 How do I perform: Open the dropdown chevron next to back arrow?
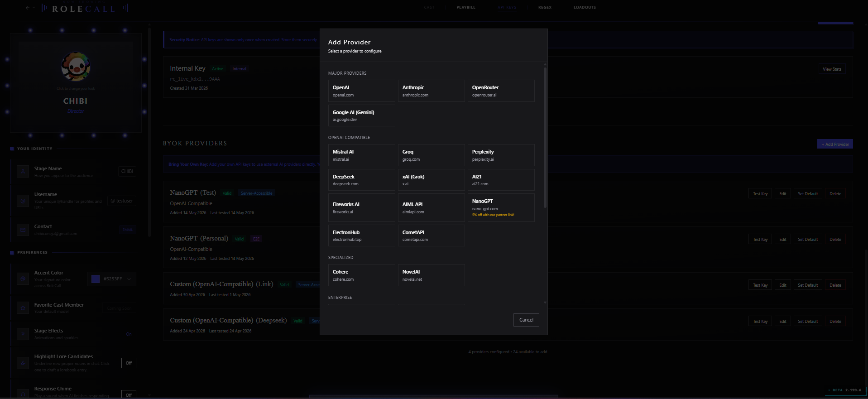tap(34, 8)
